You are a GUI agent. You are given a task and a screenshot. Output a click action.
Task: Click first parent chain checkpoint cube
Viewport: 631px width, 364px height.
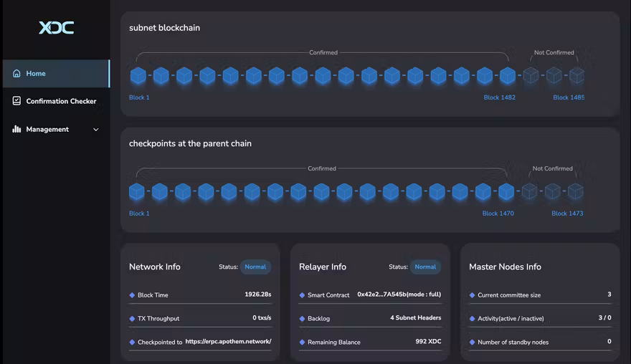pyautogui.click(x=137, y=191)
